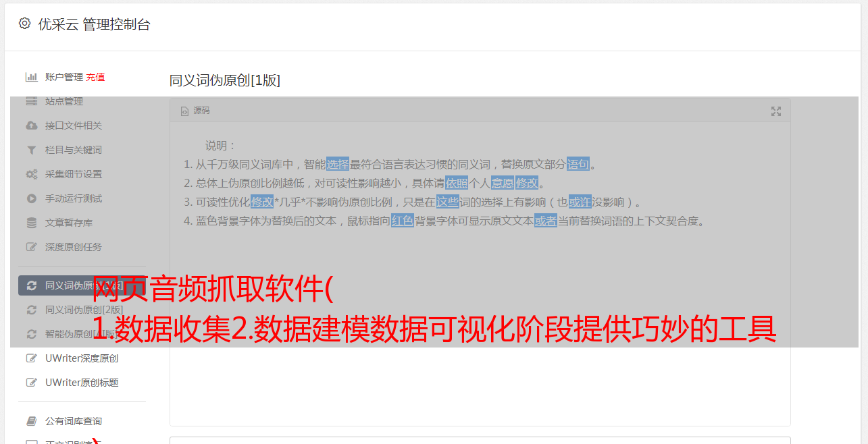This screenshot has width=868, height=444.
Task: Open the 站点管理 menu item
Action: point(64,101)
